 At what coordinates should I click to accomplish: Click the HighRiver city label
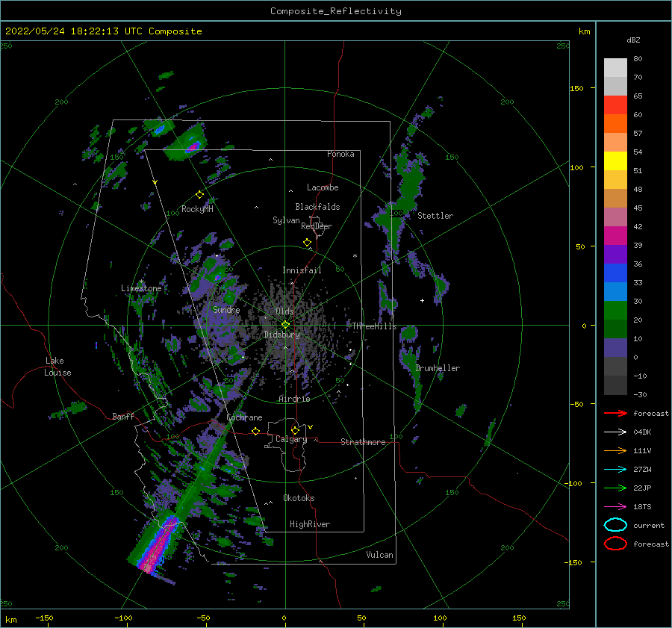pos(310,524)
